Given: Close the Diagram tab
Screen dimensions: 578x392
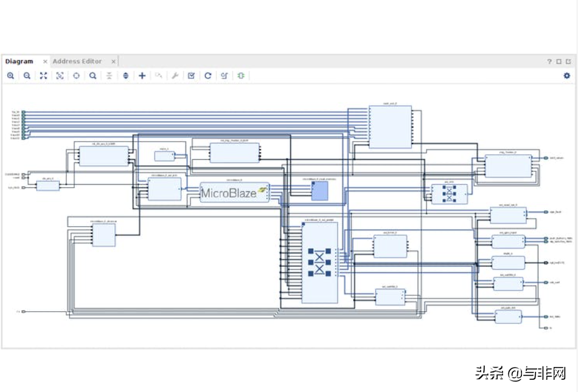Looking at the screenshot, I should click(45, 62).
